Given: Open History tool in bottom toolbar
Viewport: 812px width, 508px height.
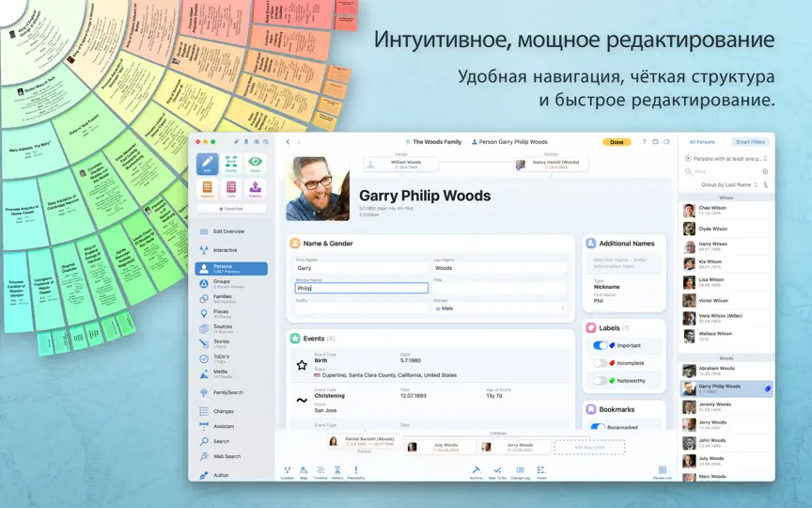Looking at the screenshot, I should (337, 472).
